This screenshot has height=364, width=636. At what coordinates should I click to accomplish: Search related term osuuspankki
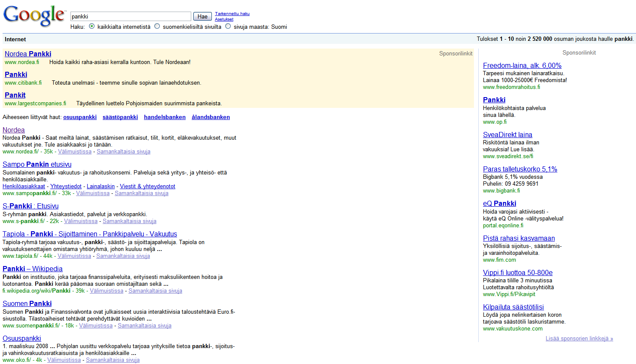pyautogui.click(x=80, y=117)
